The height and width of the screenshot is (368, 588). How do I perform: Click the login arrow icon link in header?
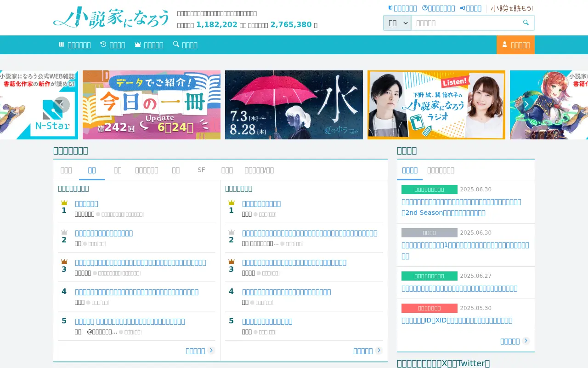click(471, 8)
